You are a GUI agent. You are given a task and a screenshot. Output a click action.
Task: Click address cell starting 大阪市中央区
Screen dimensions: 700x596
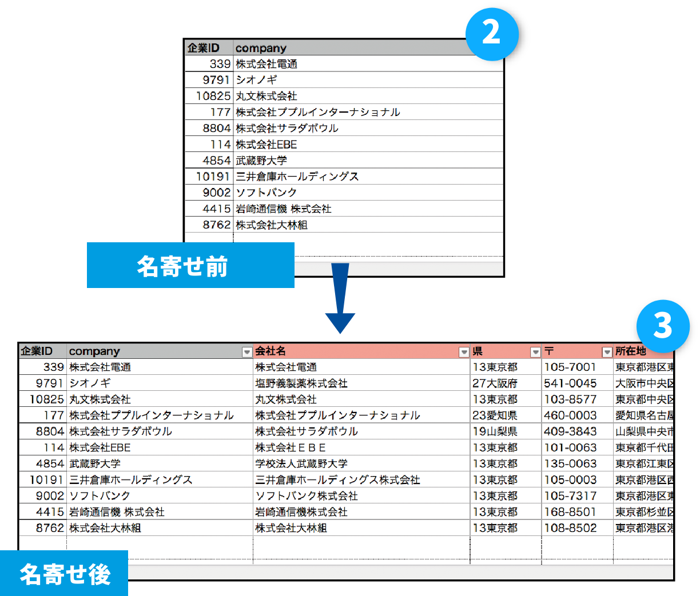click(x=644, y=383)
